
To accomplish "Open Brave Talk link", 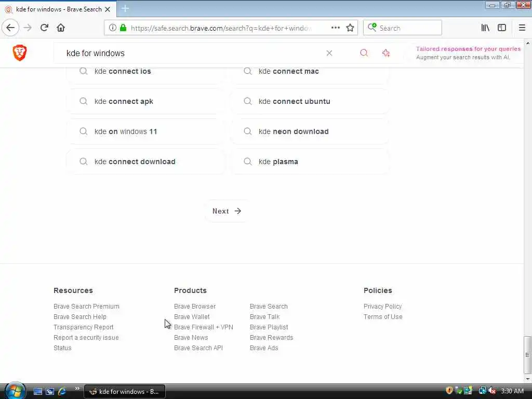I will (x=264, y=317).
